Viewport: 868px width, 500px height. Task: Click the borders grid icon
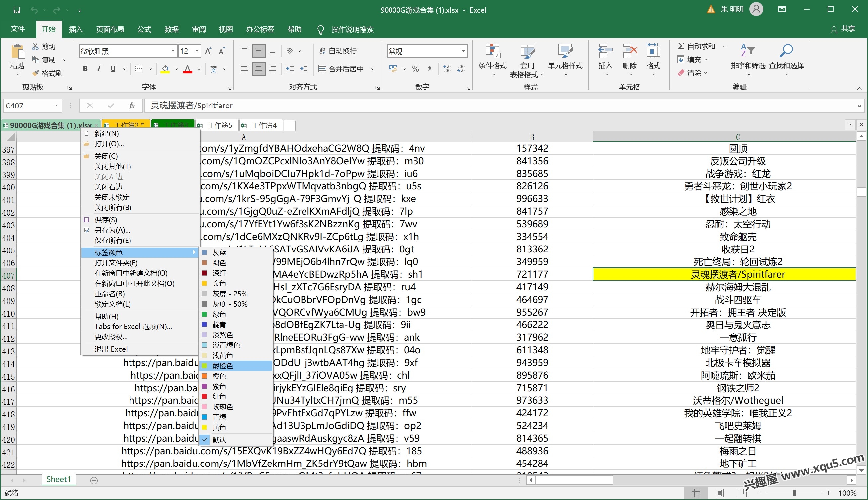click(139, 69)
